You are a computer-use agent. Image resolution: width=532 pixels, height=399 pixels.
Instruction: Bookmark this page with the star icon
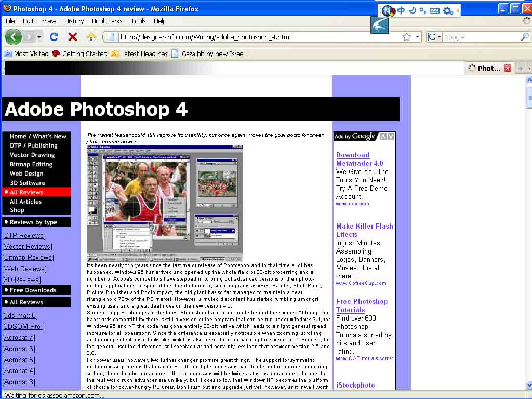(407, 37)
